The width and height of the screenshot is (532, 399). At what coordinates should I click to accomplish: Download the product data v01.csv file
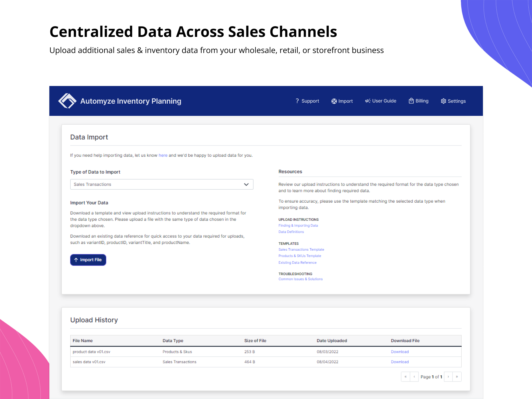(x=400, y=352)
